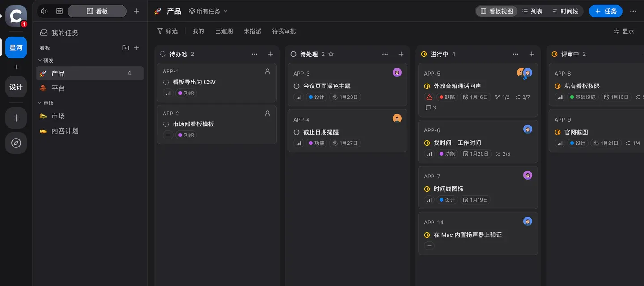Switch to the 列表 view
Screen dimensions: 644x286
(532, 11)
